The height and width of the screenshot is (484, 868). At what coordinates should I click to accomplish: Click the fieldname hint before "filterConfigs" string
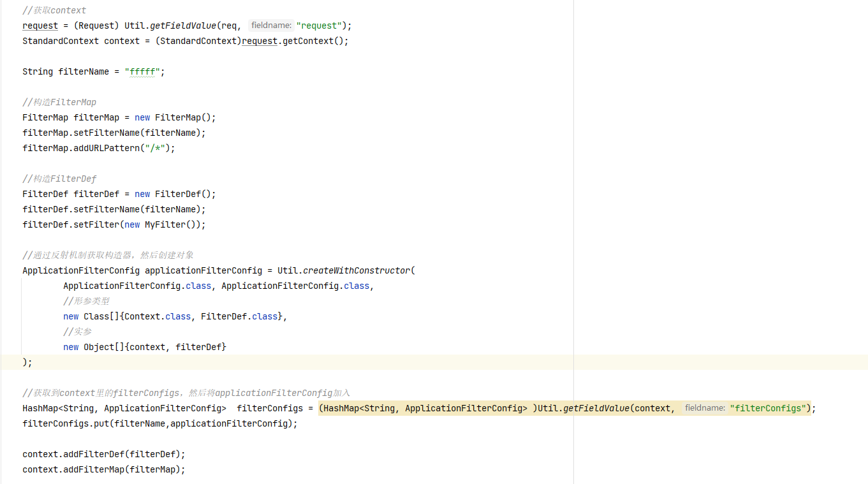[704, 408]
